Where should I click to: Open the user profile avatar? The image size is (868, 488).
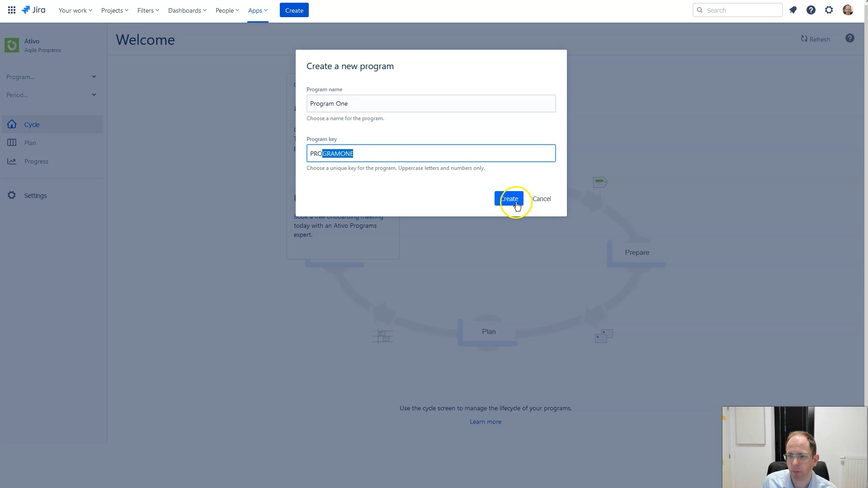(848, 10)
